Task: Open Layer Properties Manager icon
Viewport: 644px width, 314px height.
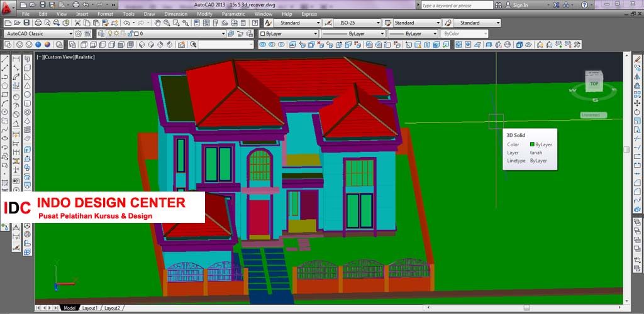Action: pos(101,34)
